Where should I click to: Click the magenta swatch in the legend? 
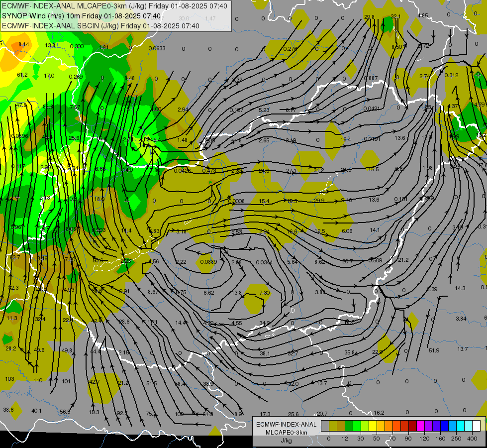pyautogui.click(x=420, y=426)
